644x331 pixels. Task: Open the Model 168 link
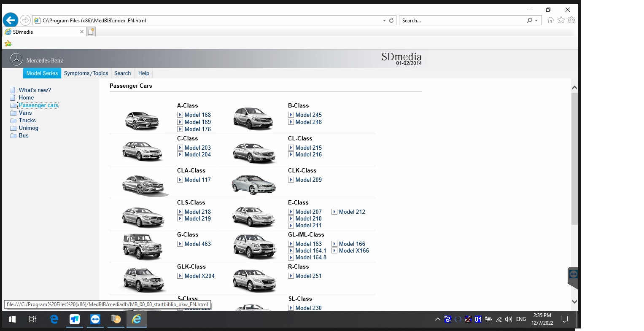198,115
